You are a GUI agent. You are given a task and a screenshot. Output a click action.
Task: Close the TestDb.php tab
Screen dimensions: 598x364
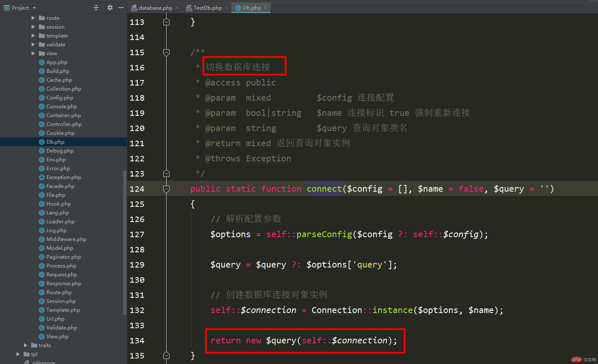tap(226, 8)
